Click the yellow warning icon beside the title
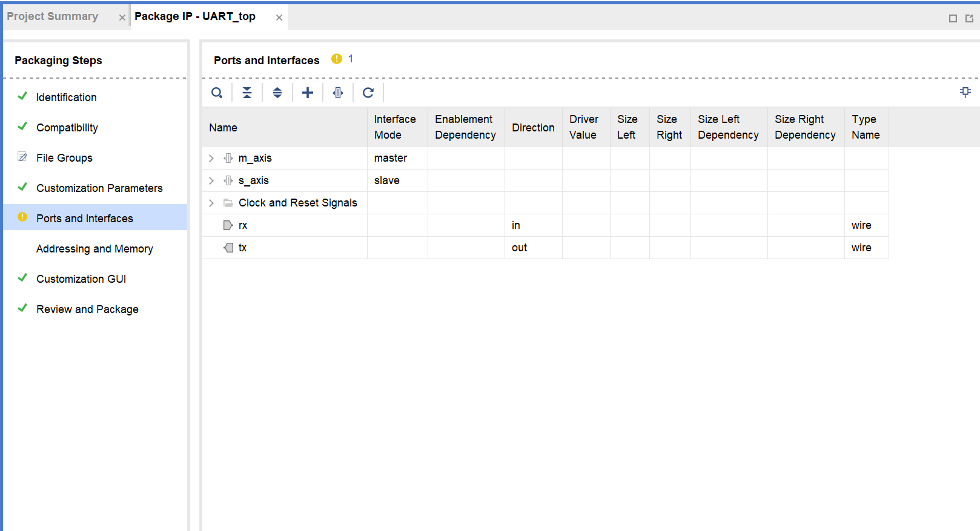Viewport: 980px width, 531px height. pos(337,59)
